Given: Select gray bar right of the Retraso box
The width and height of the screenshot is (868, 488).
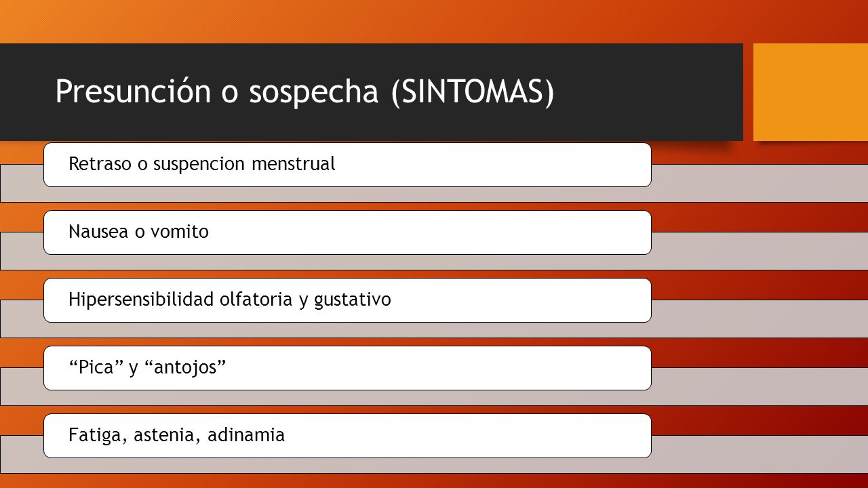Looking at the screenshot, I should (x=759, y=183).
